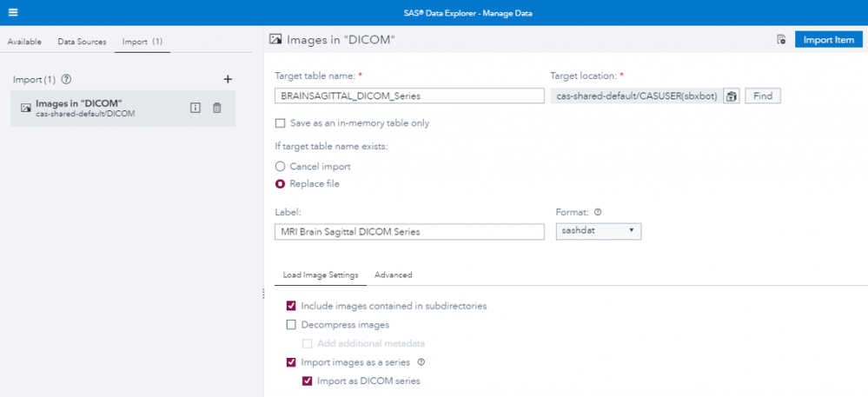Open the sashdat Format dropdown
868x397 pixels.
tap(598, 231)
